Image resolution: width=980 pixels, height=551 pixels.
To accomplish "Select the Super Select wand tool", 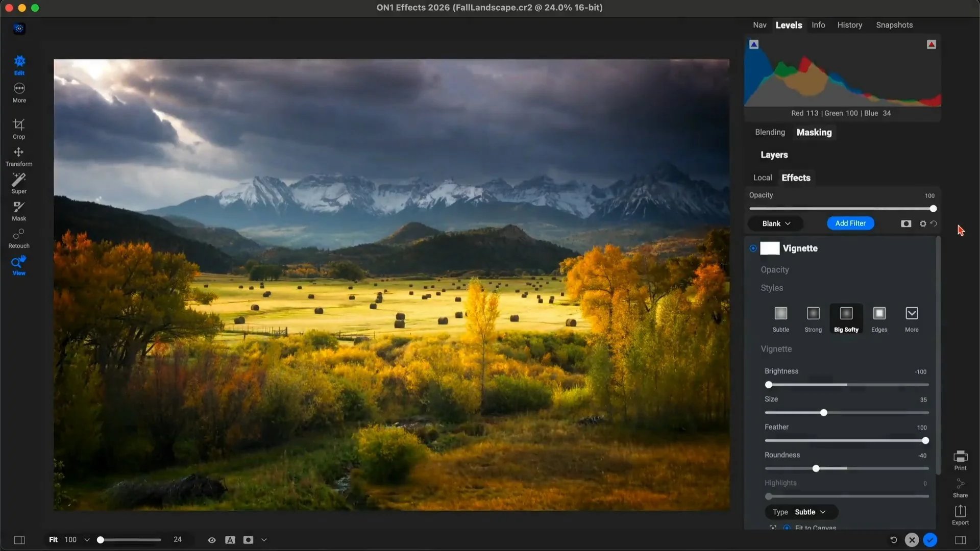I will click(x=19, y=184).
